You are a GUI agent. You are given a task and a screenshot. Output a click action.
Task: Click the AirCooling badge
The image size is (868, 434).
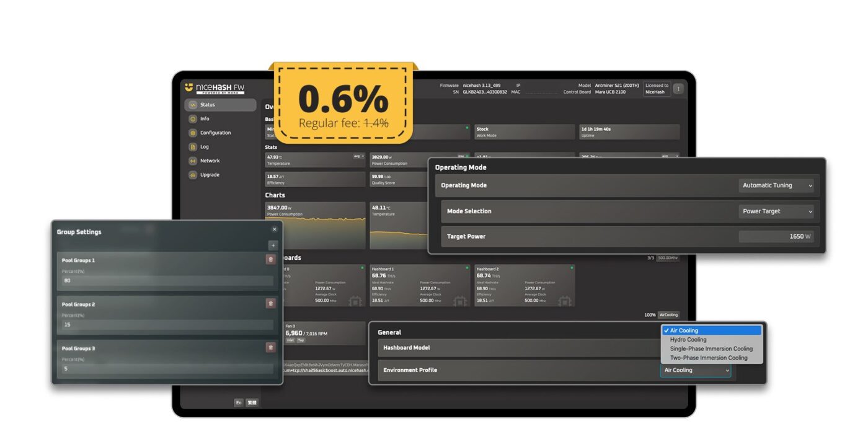(x=668, y=315)
